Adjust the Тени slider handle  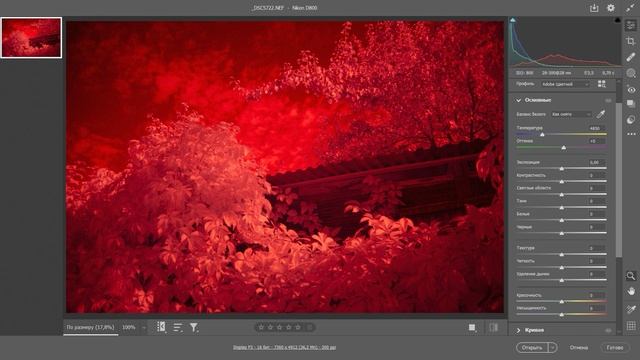click(x=562, y=208)
